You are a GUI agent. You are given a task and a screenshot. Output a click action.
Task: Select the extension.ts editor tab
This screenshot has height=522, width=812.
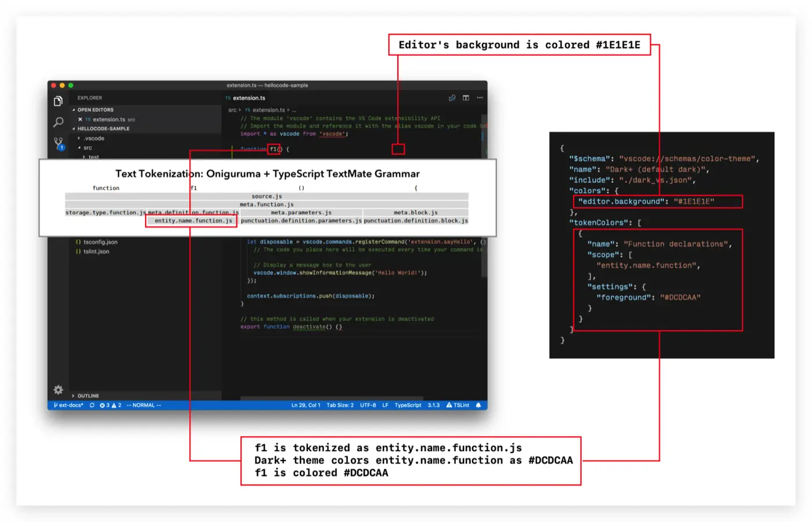tap(245, 98)
